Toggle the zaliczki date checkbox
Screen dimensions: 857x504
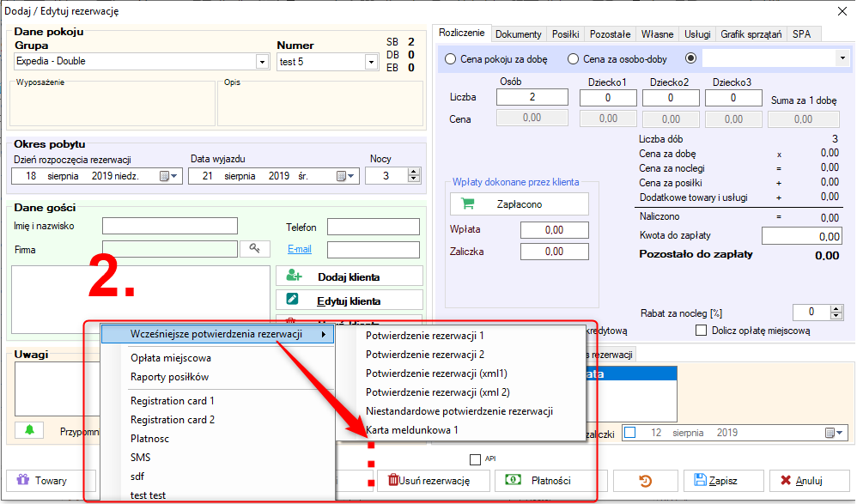tap(630, 433)
